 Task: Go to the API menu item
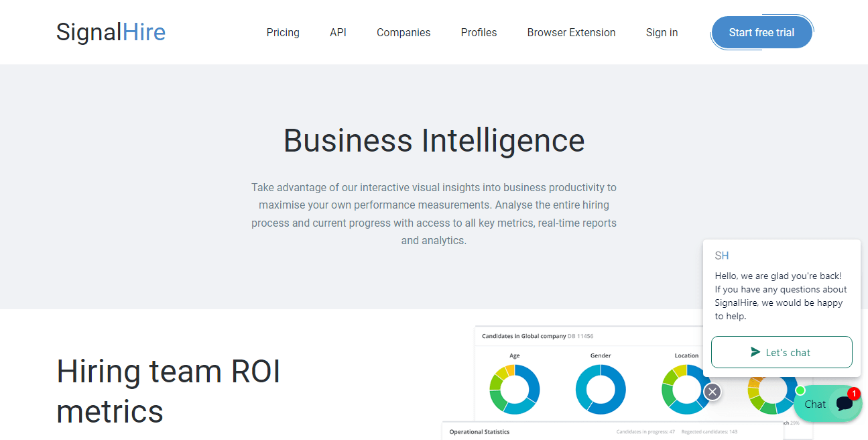point(338,32)
